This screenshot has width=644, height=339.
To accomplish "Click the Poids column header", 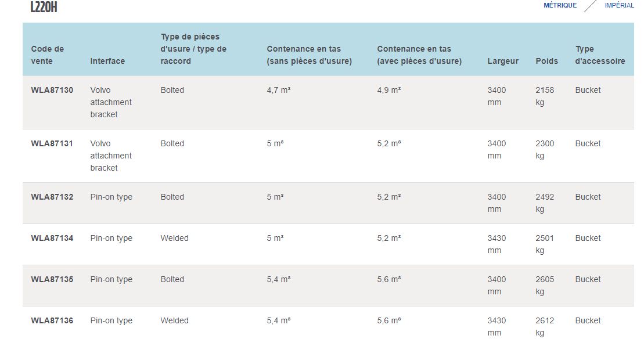I will [x=546, y=61].
